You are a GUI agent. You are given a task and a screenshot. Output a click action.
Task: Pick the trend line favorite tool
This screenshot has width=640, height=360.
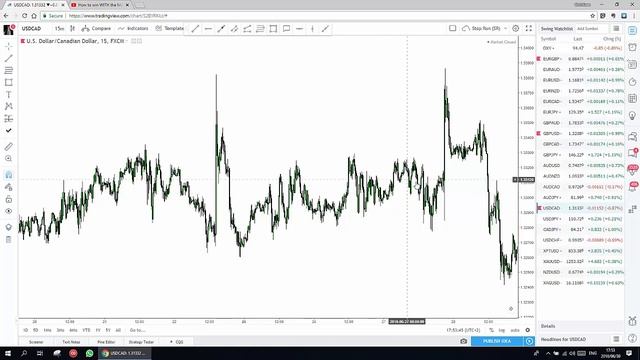tap(196, 29)
